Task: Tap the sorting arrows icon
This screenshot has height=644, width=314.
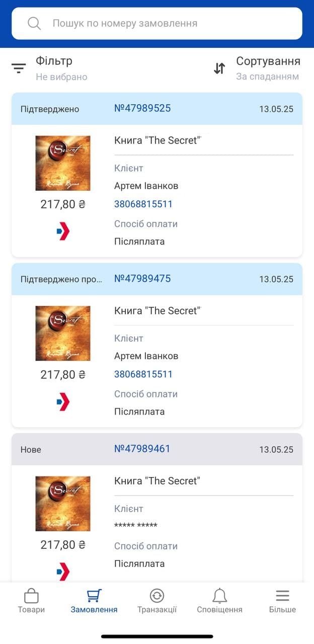Action: point(219,68)
